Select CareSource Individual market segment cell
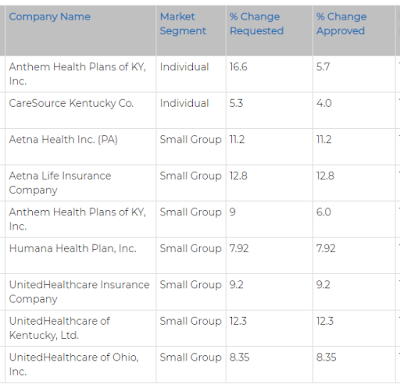Screen dimensions: 400x388 pyautogui.click(x=191, y=110)
